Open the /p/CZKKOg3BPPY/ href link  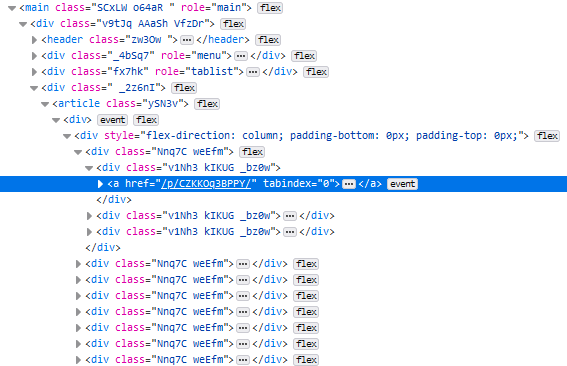[x=206, y=184]
